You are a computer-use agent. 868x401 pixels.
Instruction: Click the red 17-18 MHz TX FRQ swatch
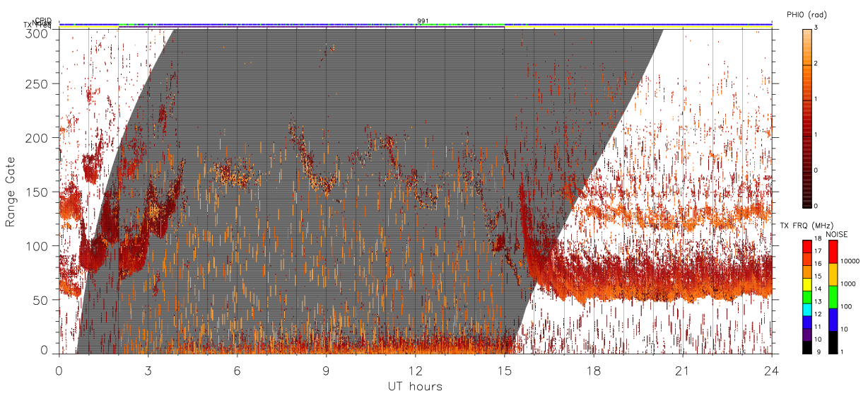[x=807, y=245]
